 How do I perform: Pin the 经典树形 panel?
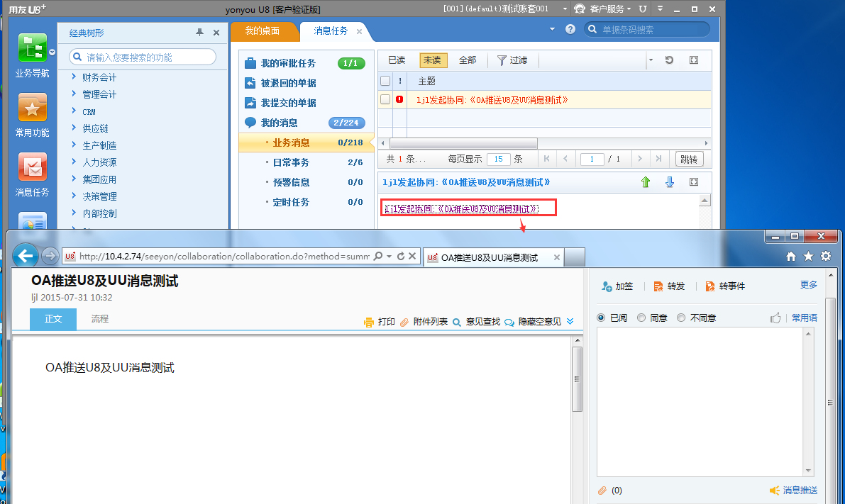199,33
